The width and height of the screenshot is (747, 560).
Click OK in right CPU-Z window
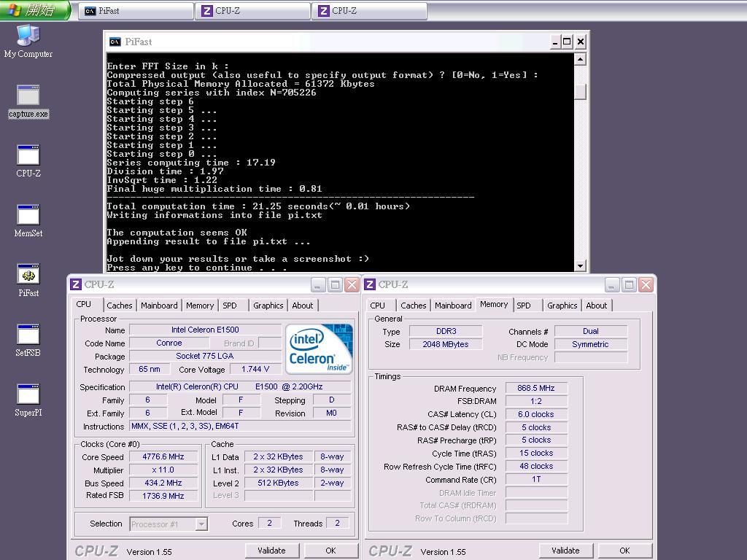click(x=624, y=551)
